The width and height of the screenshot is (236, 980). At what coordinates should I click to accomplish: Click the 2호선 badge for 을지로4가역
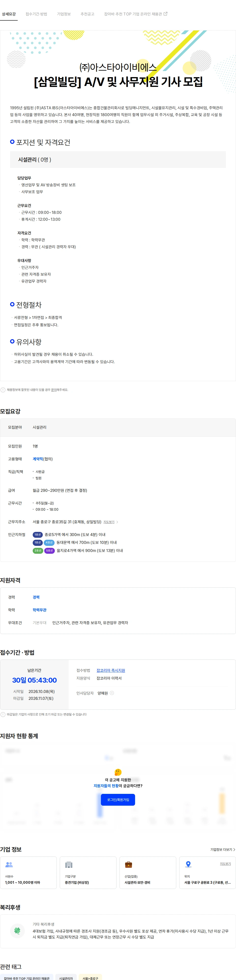click(38, 551)
